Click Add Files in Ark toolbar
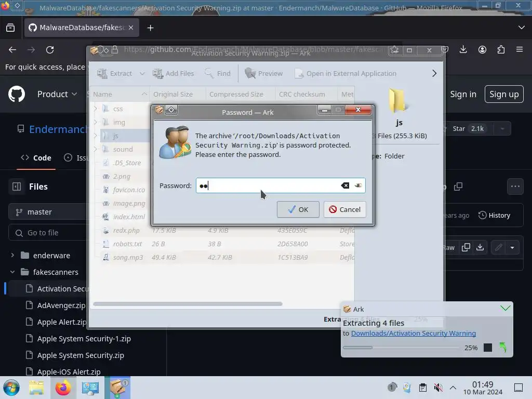The image size is (532, 399). [x=174, y=73]
